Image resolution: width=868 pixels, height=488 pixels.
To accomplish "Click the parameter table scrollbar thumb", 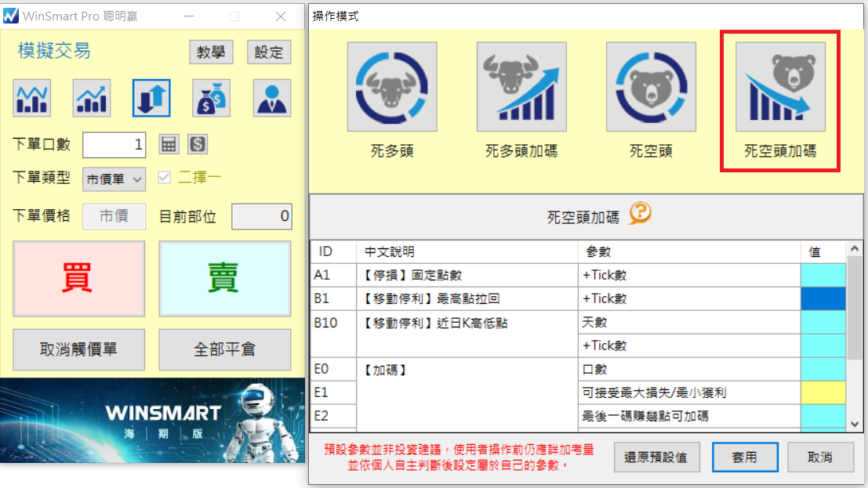I will [855, 308].
